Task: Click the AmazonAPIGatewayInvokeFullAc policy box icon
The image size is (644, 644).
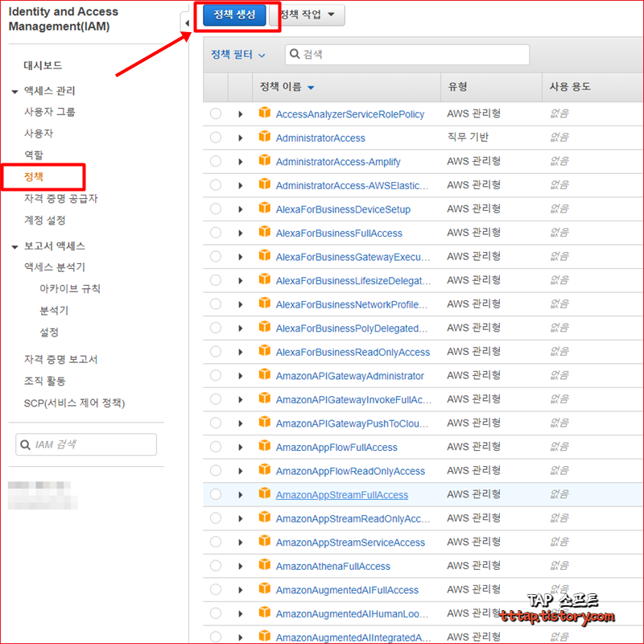Action: (x=265, y=398)
